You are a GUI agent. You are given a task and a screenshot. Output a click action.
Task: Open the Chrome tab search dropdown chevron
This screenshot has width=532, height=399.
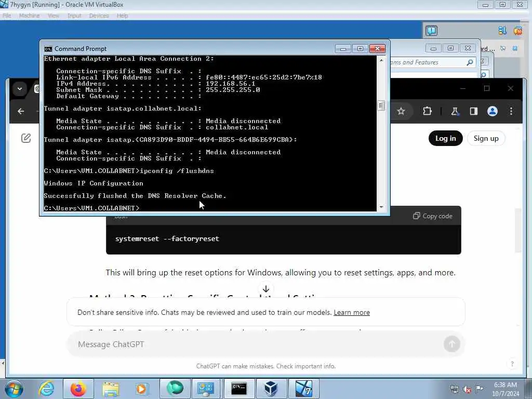[20, 89]
